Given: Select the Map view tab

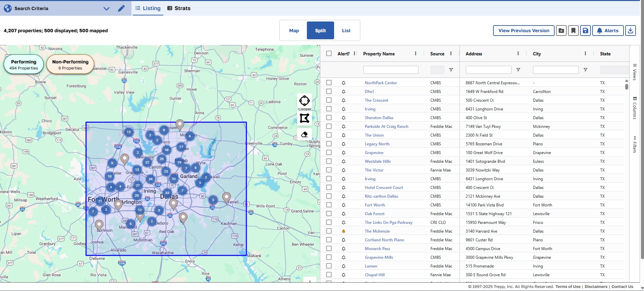Looking at the screenshot, I should click(x=294, y=31).
